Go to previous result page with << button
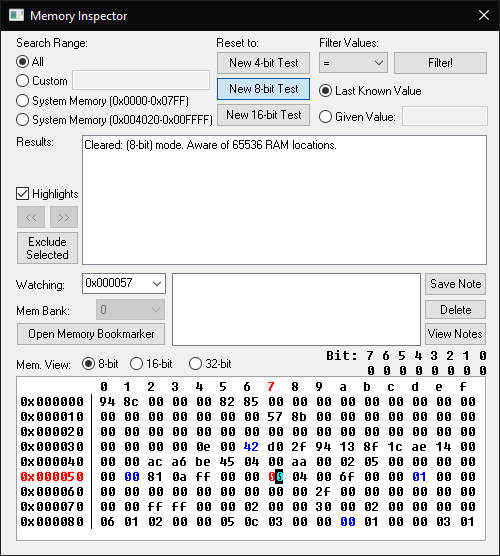The width and height of the screenshot is (500, 556). 31,217
